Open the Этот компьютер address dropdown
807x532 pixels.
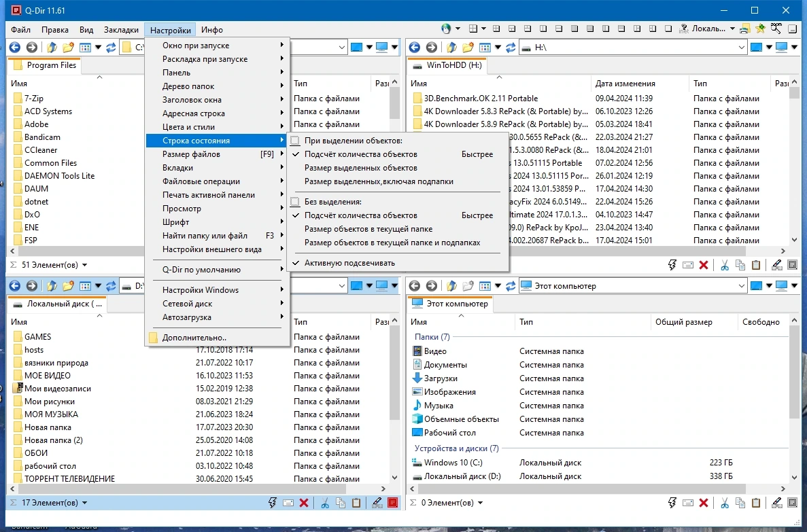click(741, 285)
